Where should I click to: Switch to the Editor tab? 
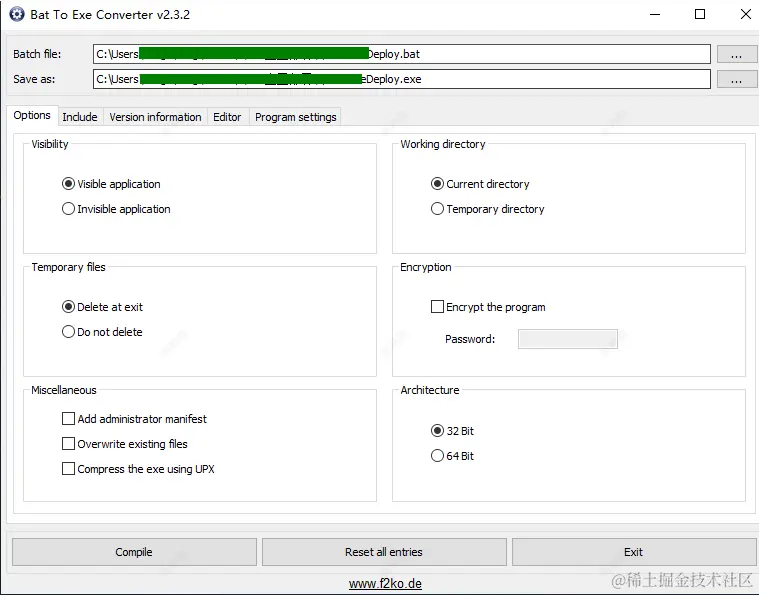pos(227,117)
